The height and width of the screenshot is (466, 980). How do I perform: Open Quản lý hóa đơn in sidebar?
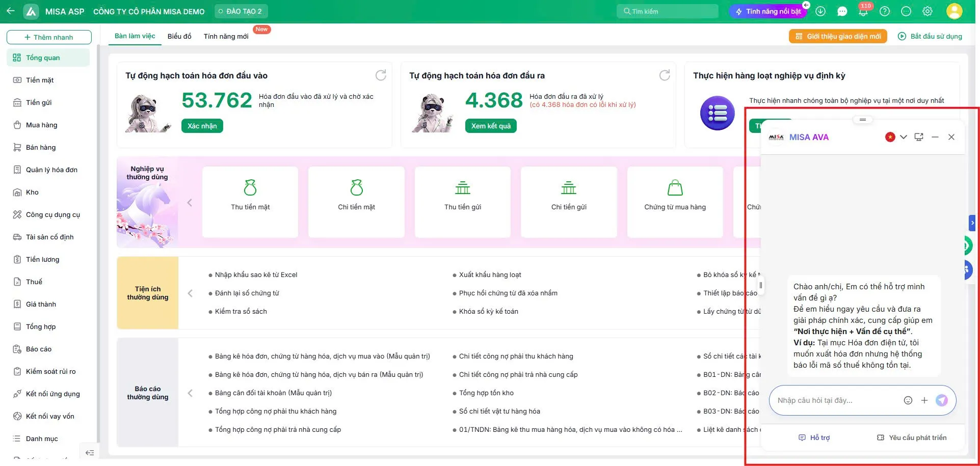(x=48, y=170)
